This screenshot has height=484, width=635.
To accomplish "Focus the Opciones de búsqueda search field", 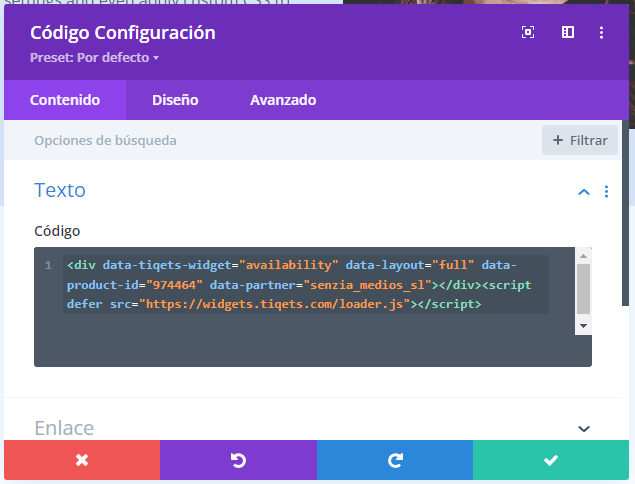I will tap(271, 140).
